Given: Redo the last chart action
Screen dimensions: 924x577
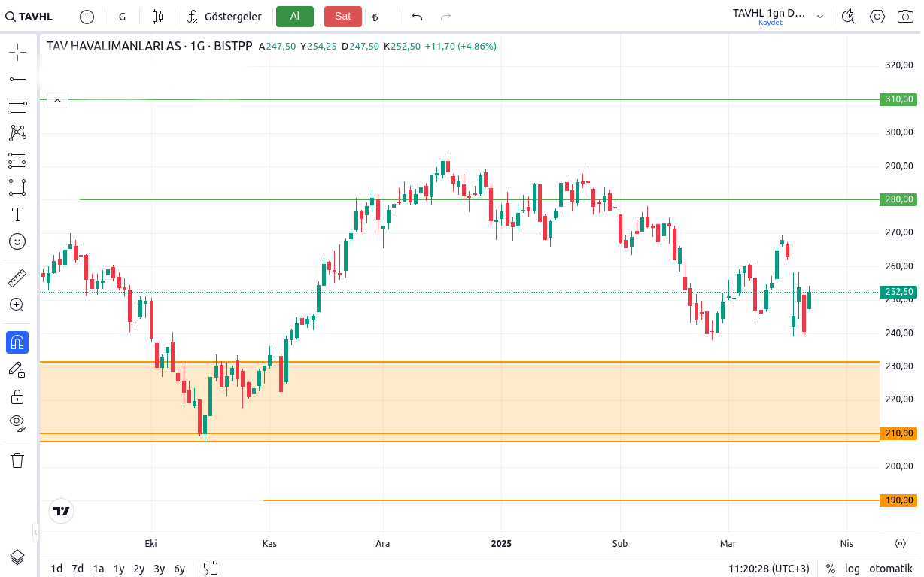Looking at the screenshot, I should tap(446, 17).
